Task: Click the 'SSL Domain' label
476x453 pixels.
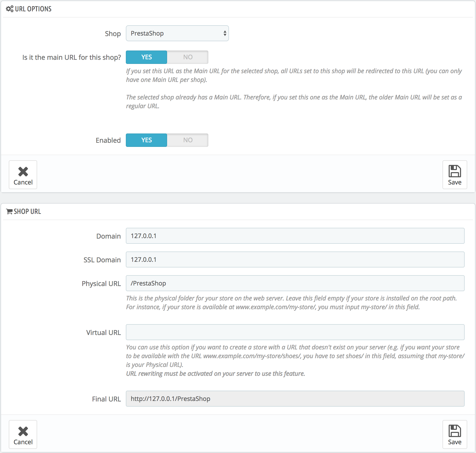Action: (102, 260)
